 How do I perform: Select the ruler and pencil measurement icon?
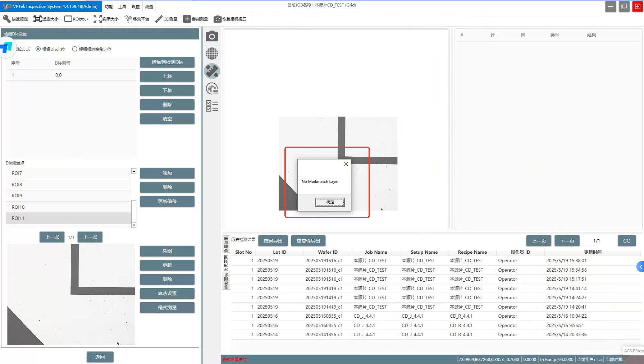212,71
